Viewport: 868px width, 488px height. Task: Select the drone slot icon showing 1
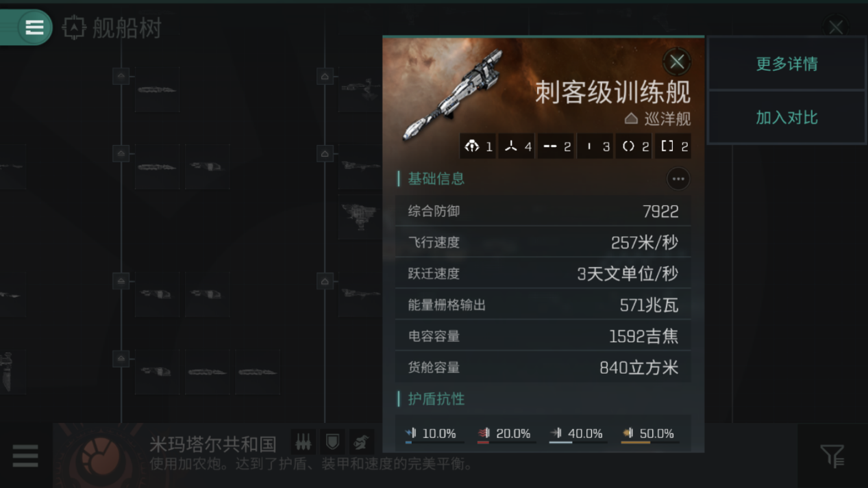(x=478, y=146)
